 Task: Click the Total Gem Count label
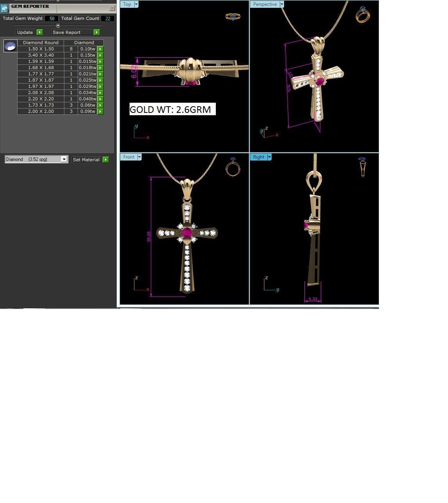[x=80, y=18]
